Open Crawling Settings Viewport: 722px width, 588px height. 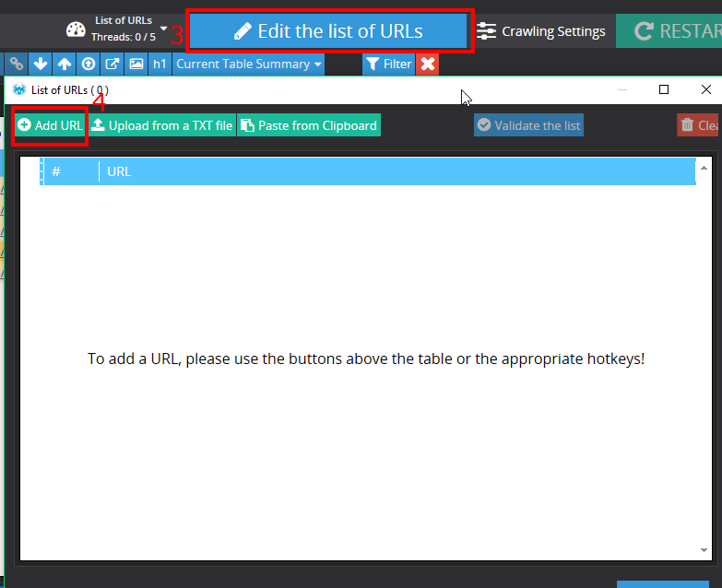pyautogui.click(x=540, y=31)
